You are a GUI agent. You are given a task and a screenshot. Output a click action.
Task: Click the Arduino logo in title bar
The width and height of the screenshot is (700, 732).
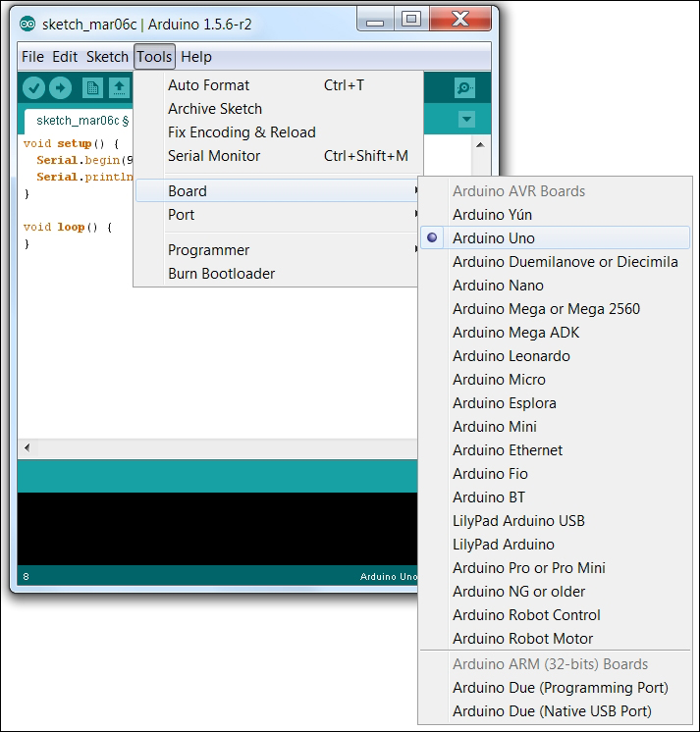(27, 24)
